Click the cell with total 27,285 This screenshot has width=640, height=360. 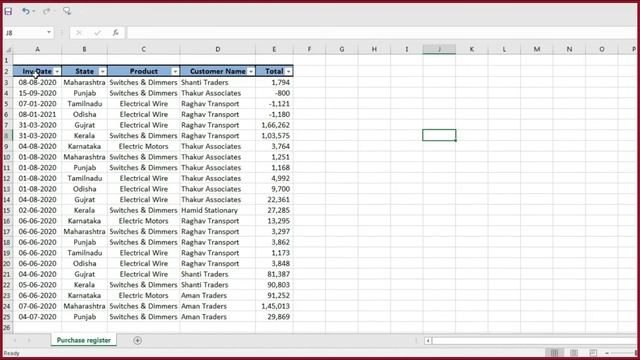274,210
